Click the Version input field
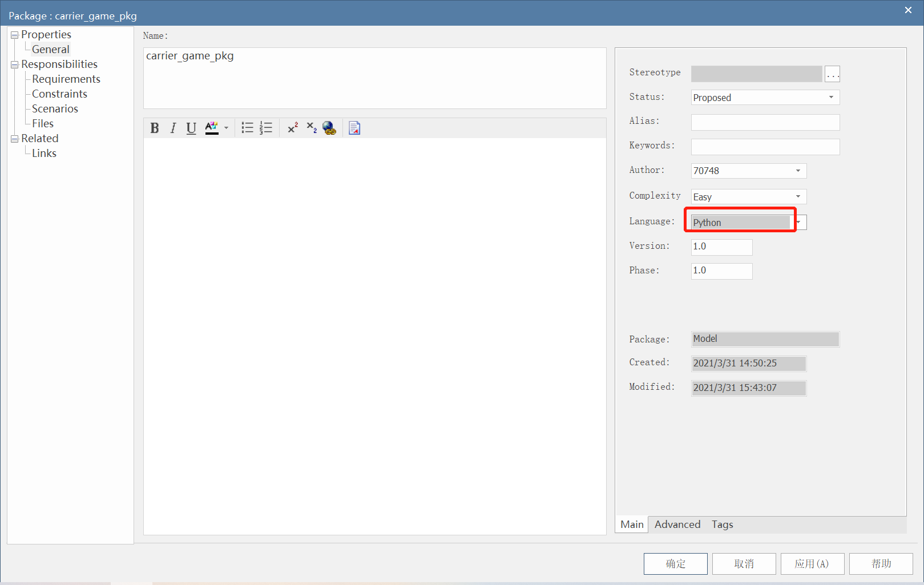Screen dimensions: 924x585 722,247
